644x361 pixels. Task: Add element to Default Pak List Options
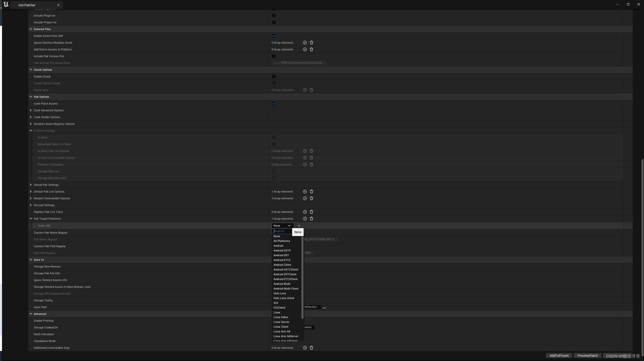305,192
